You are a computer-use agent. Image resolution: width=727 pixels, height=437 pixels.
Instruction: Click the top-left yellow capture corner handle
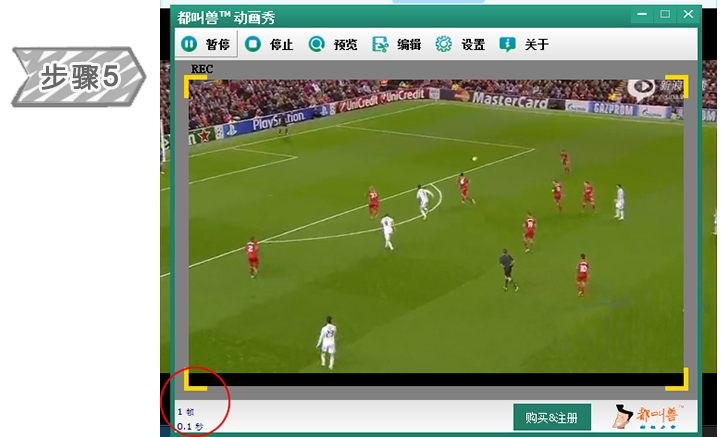[194, 86]
